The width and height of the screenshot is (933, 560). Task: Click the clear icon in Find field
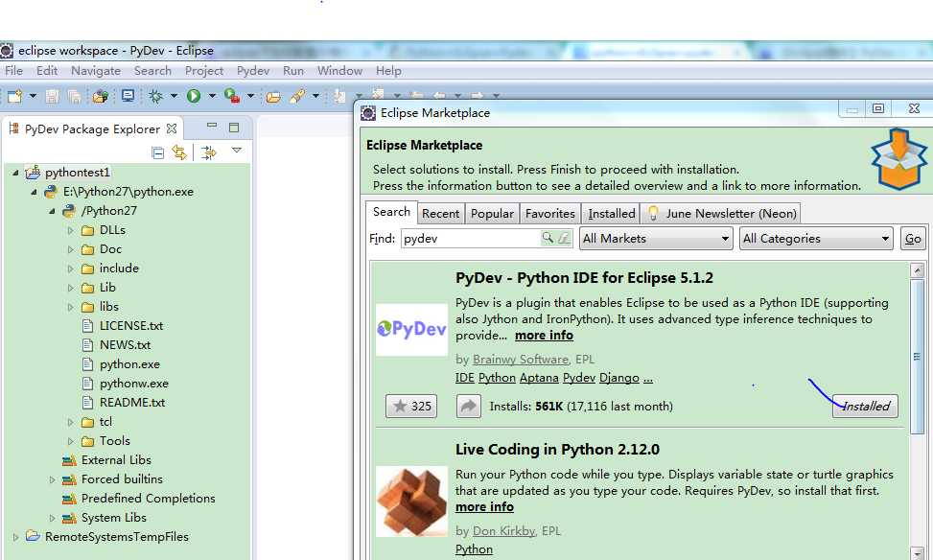point(564,239)
